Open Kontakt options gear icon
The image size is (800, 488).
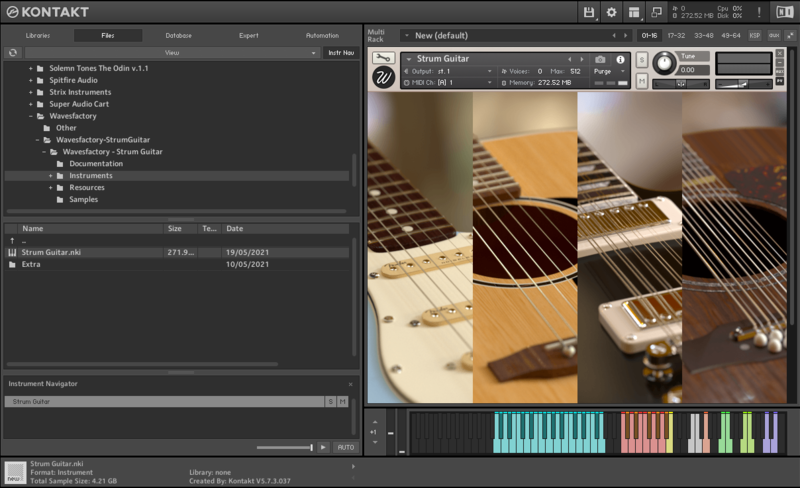(x=612, y=12)
